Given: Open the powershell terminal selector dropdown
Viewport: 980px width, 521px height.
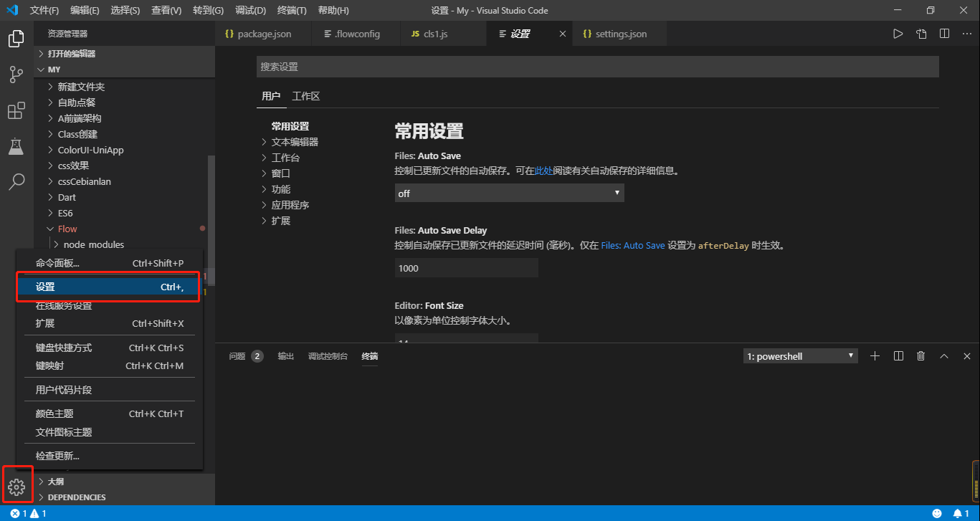Looking at the screenshot, I should click(x=801, y=356).
